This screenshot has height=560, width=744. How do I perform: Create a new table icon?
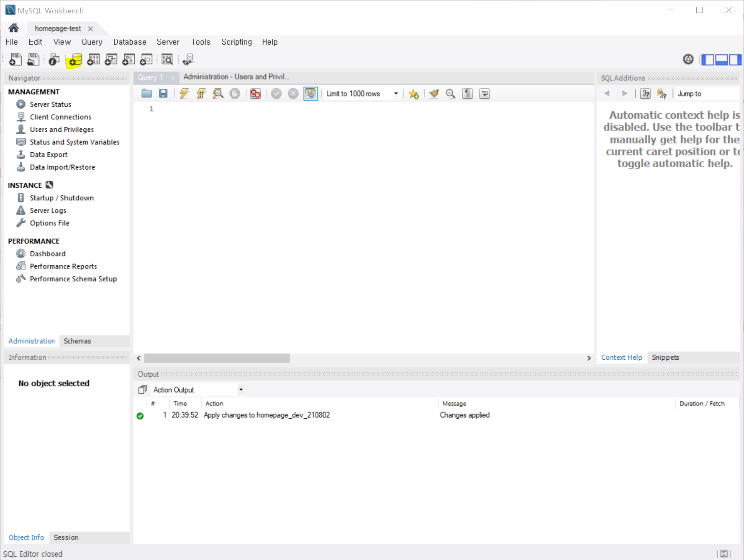click(x=93, y=59)
